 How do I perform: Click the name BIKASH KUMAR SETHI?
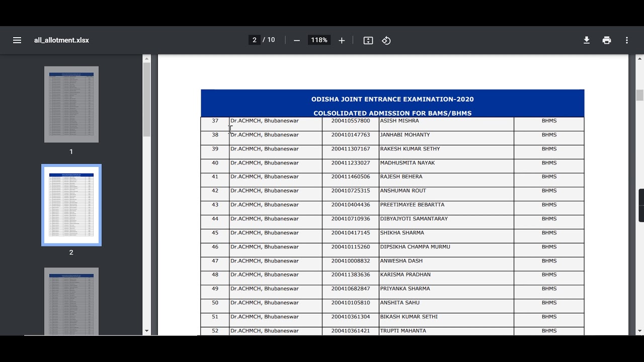pos(409,317)
